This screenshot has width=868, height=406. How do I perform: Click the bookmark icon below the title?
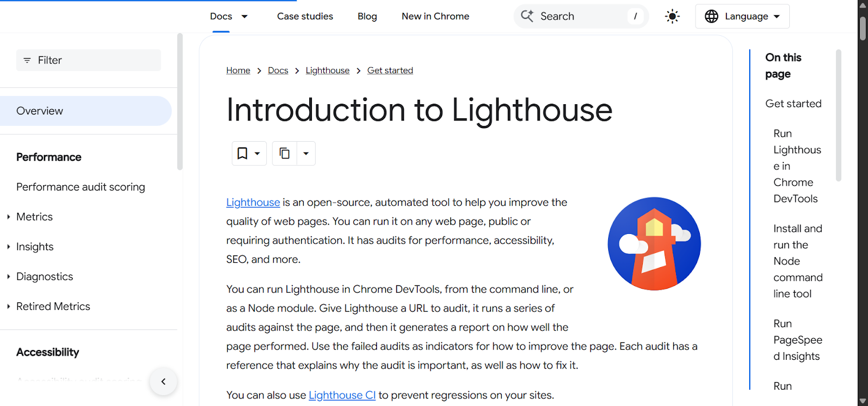click(x=242, y=154)
